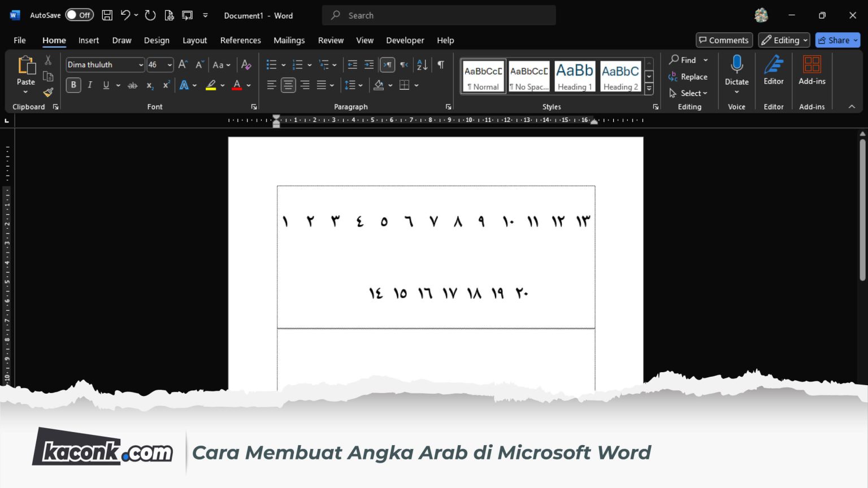
Task: Click the Comments button
Action: [x=724, y=40]
